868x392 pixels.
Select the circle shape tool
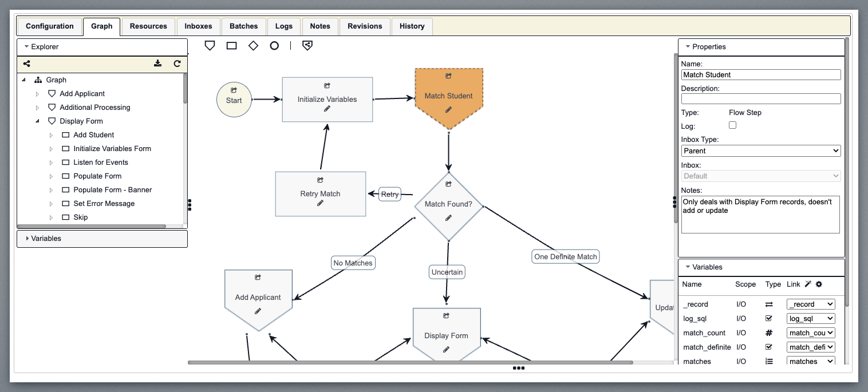(x=274, y=46)
